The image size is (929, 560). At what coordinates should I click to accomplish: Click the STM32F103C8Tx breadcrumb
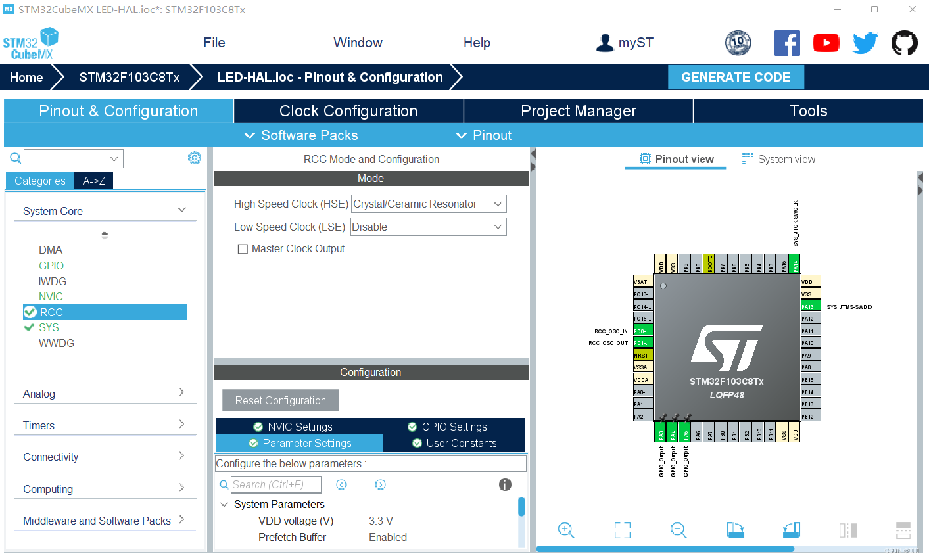pos(130,77)
